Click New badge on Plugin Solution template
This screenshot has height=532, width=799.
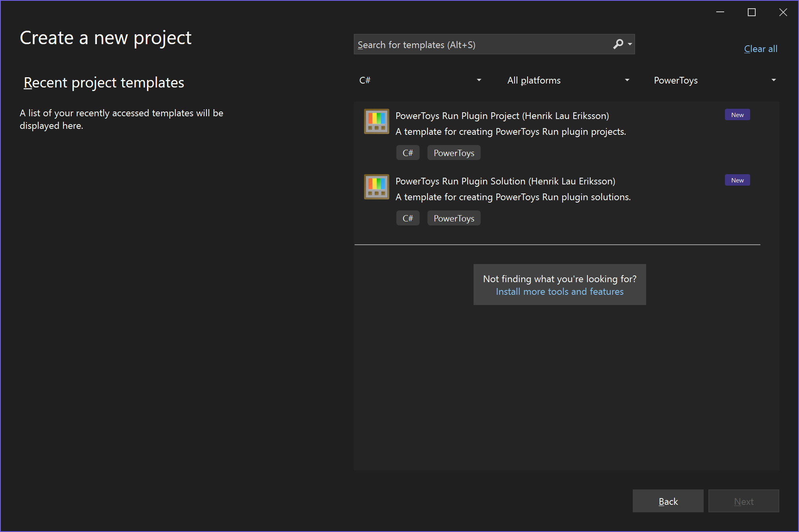pos(737,180)
